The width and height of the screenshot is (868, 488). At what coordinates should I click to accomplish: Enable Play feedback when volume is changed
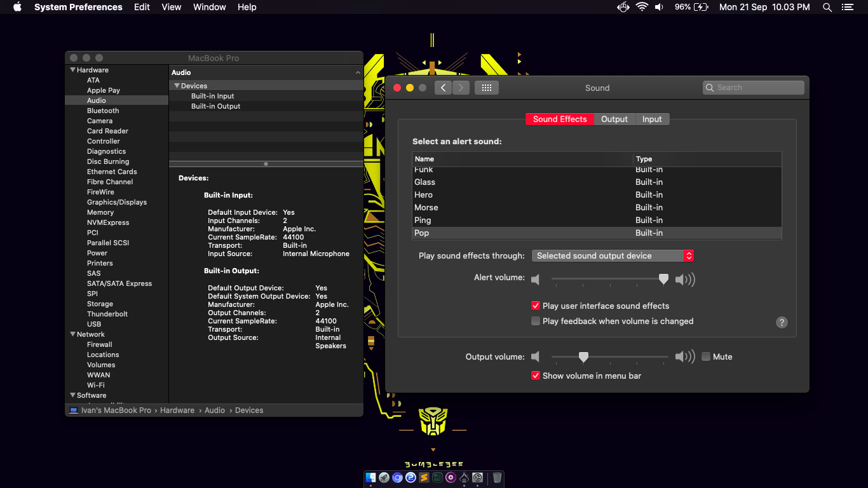[x=536, y=321]
